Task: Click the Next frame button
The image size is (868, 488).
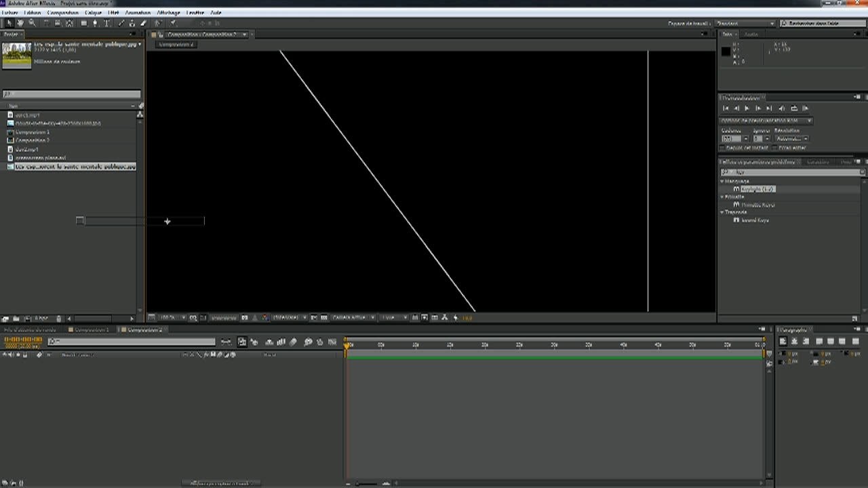Action: pyautogui.click(x=758, y=108)
